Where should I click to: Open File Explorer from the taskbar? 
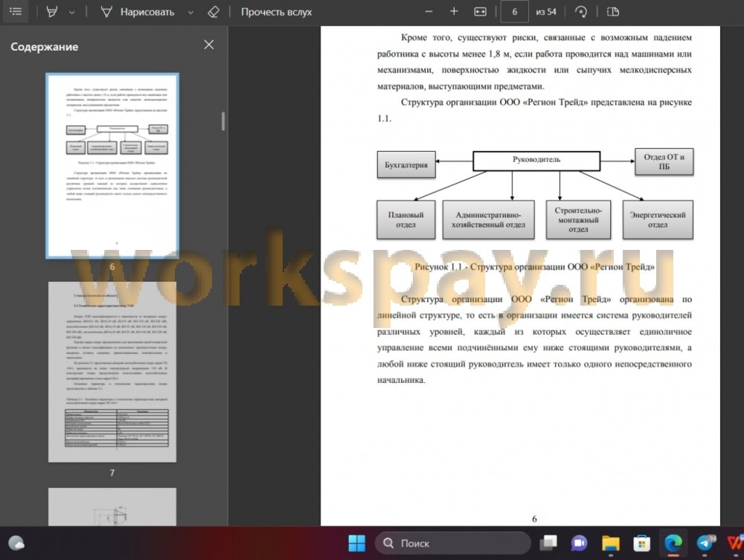pos(611,543)
